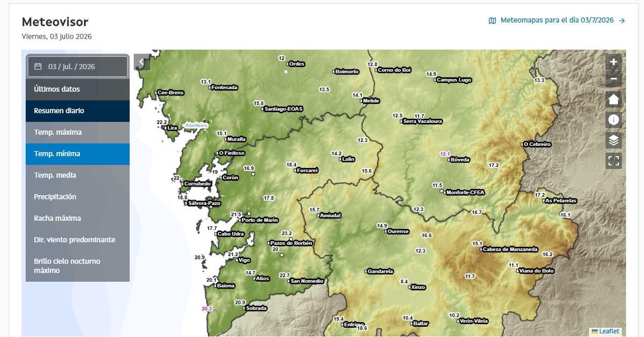Reset map to home view
Image resolution: width=644 pixels, height=337 pixels.
[x=613, y=99]
